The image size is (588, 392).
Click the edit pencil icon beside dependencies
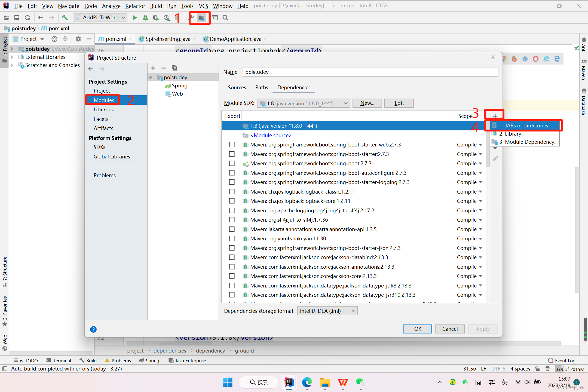point(495,158)
